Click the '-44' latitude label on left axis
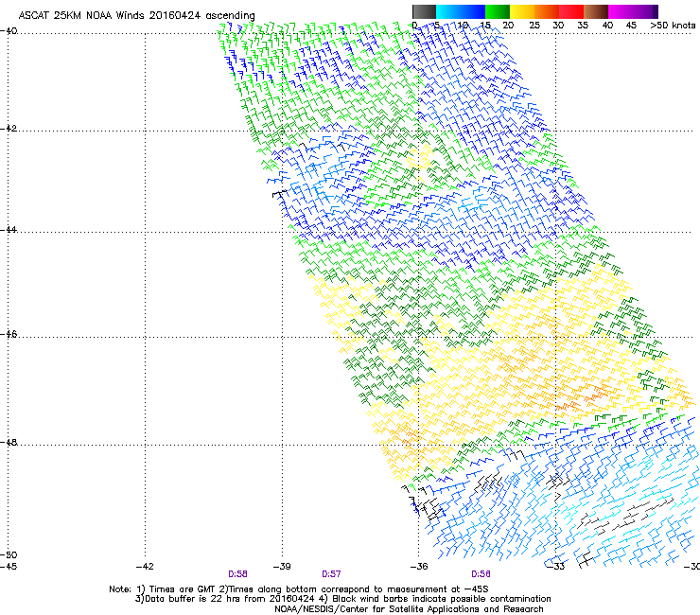700x615 pixels. [x=9, y=230]
